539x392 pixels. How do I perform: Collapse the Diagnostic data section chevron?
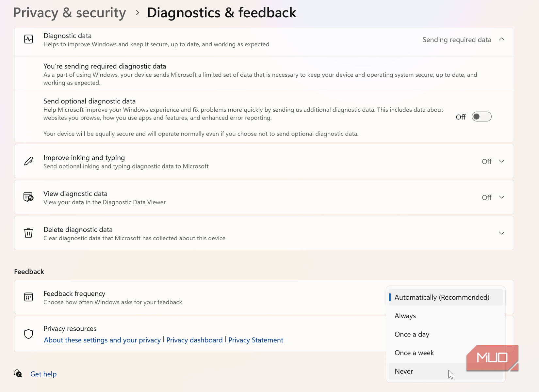(502, 39)
